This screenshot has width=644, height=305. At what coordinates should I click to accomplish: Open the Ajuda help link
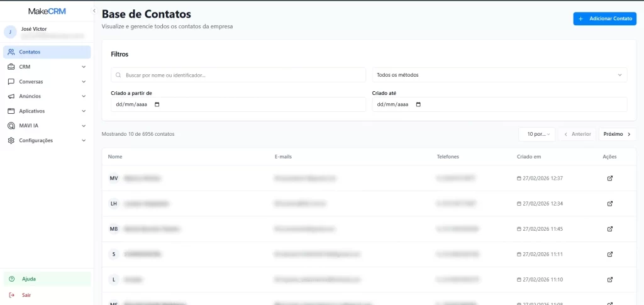[x=29, y=279]
